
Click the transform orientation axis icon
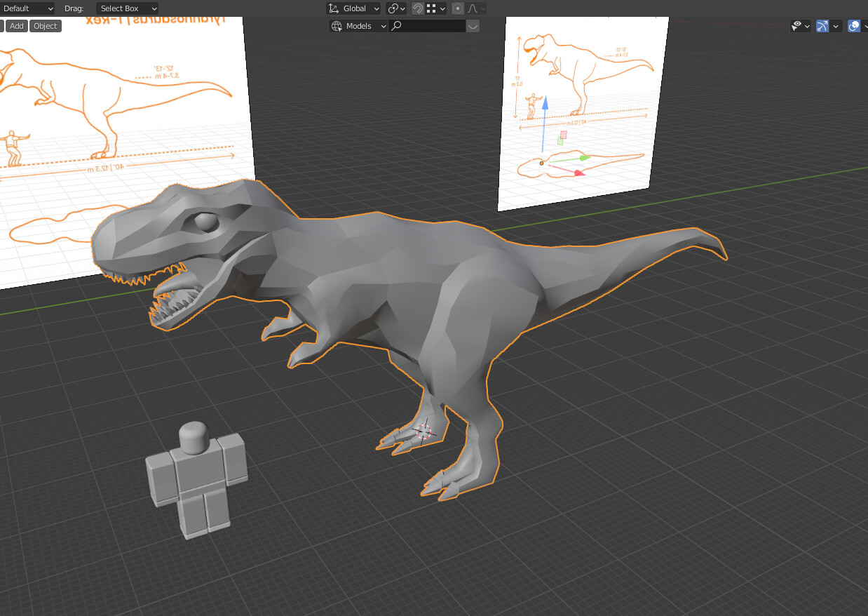[x=334, y=8]
